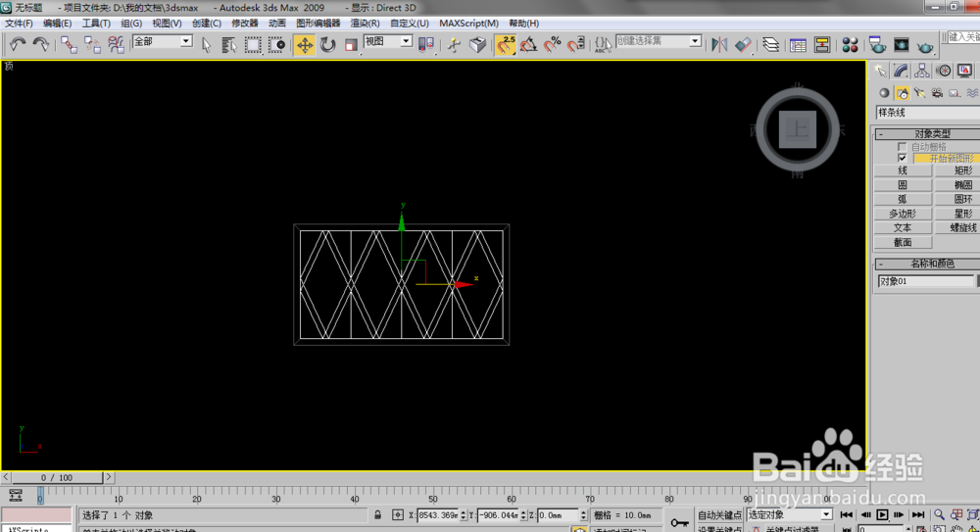This screenshot has height=532, width=980.
Task: Select the Select and Link tool
Action: pos(69,44)
